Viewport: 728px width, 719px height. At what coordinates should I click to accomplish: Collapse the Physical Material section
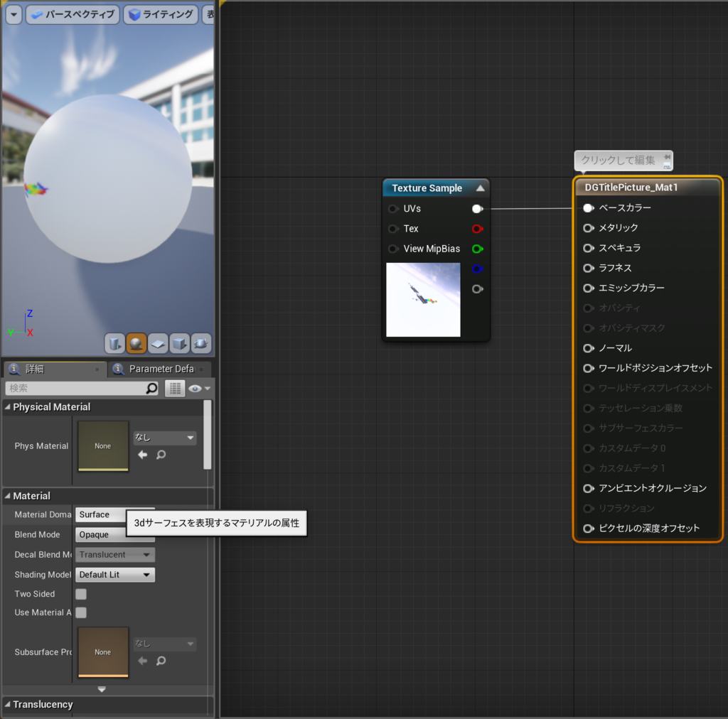[7, 407]
